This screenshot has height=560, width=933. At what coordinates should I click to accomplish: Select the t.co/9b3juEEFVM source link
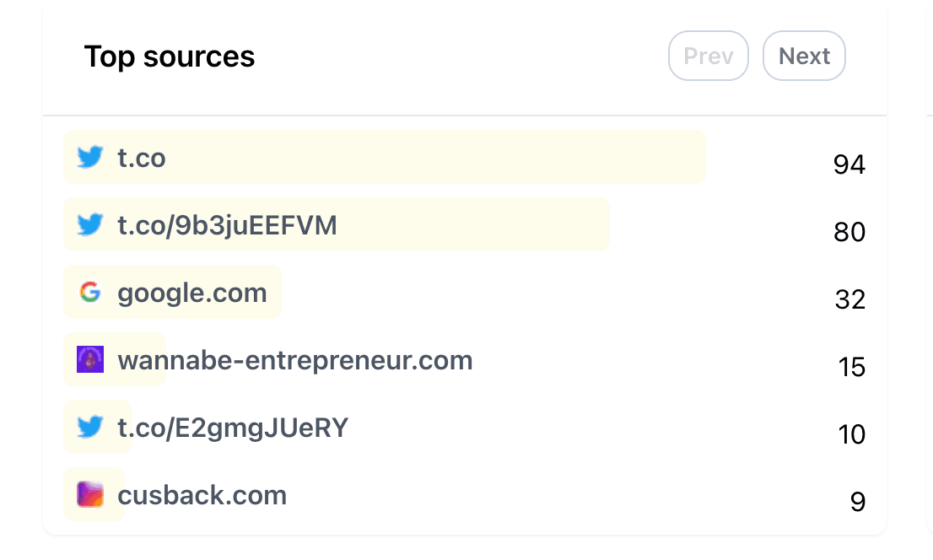point(227,225)
